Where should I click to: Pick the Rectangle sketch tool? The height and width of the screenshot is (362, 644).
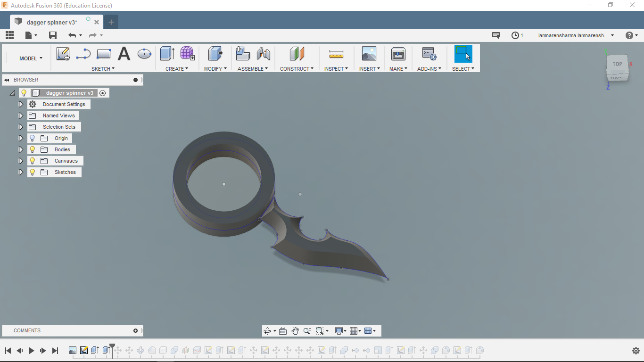(103, 54)
